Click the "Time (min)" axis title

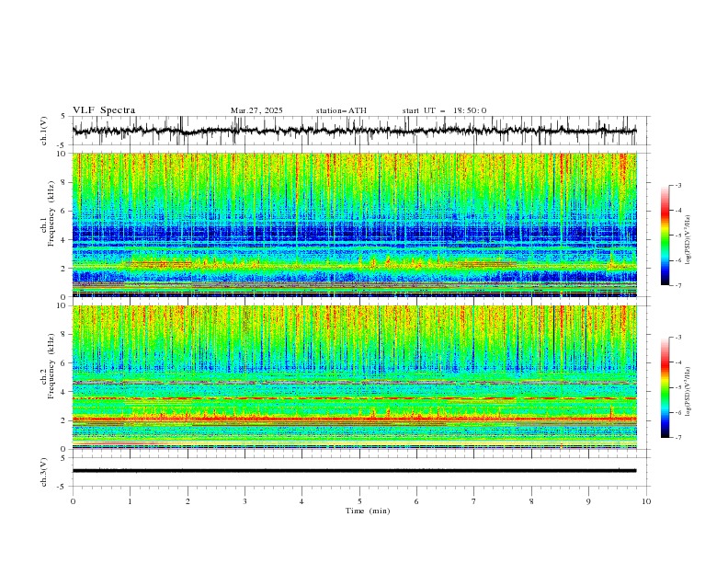[368, 511]
